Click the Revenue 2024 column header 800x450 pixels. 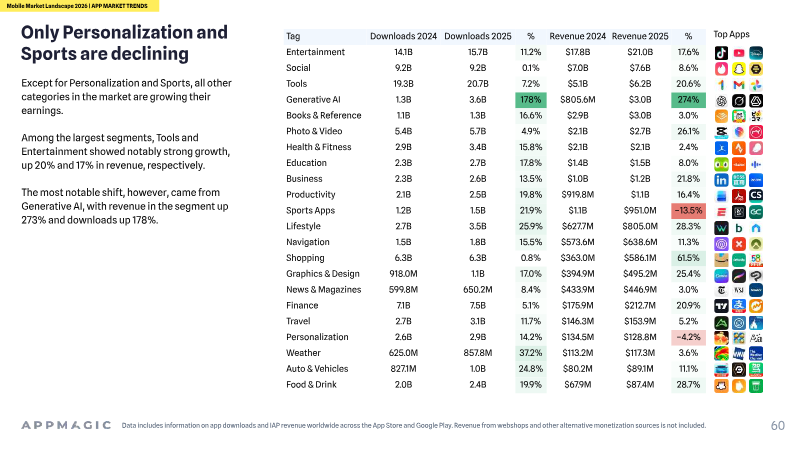[577, 36]
